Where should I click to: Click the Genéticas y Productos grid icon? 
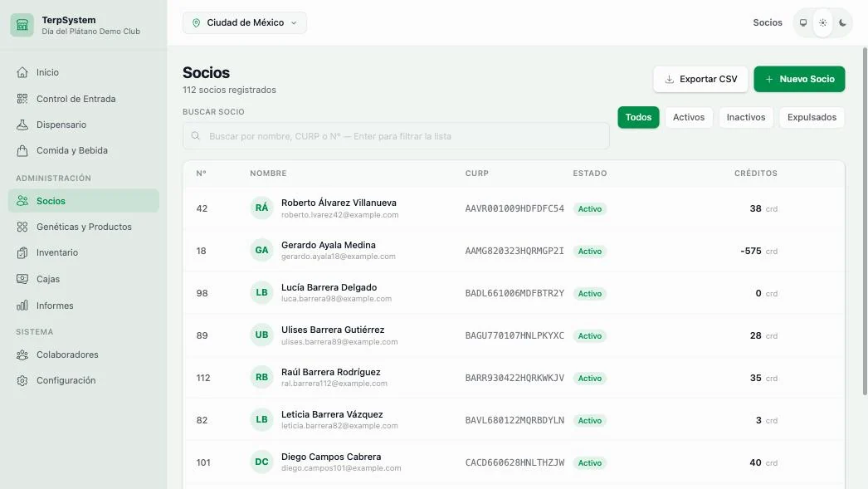point(22,227)
